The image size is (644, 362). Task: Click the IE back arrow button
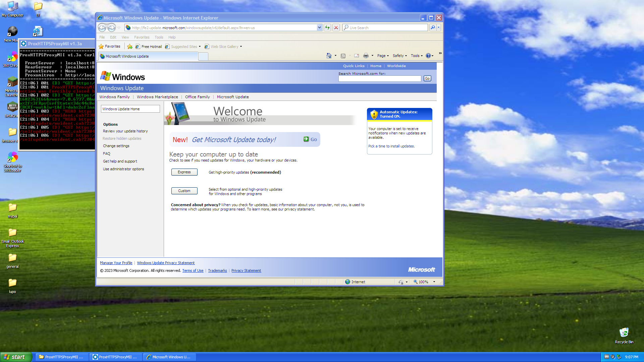point(102,28)
